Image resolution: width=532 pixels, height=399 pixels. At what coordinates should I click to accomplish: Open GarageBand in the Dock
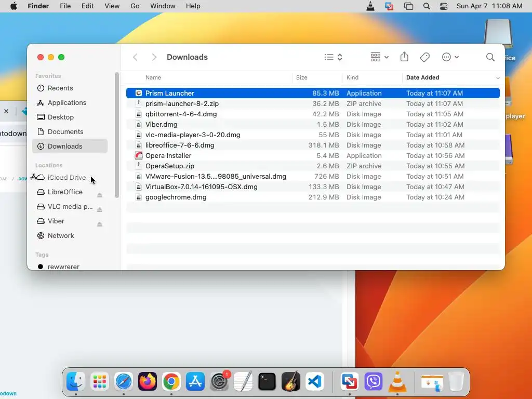pos(291,381)
